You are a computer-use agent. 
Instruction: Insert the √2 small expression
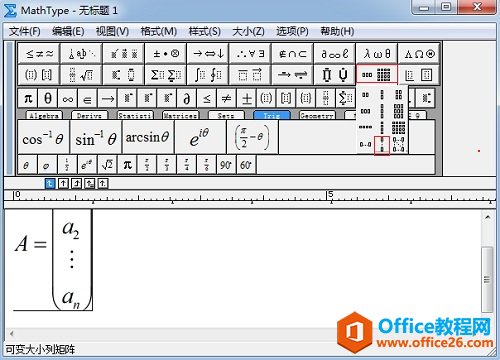[107, 165]
